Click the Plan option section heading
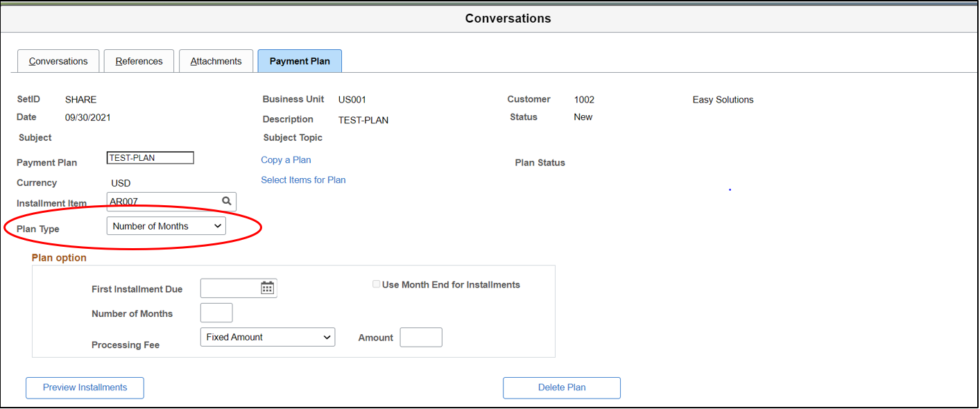The width and height of the screenshot is (980, 409). pos(59,258)
